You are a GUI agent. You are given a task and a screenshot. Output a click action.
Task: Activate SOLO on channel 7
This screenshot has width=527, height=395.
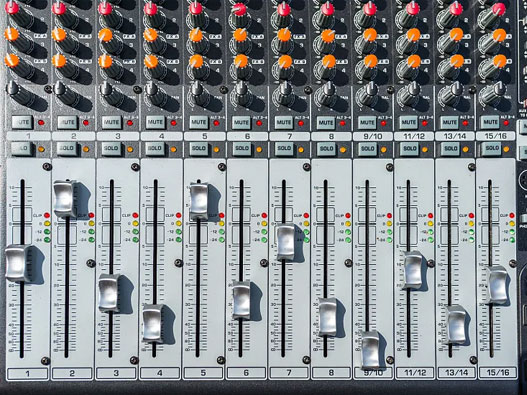(x=284, y=149)
